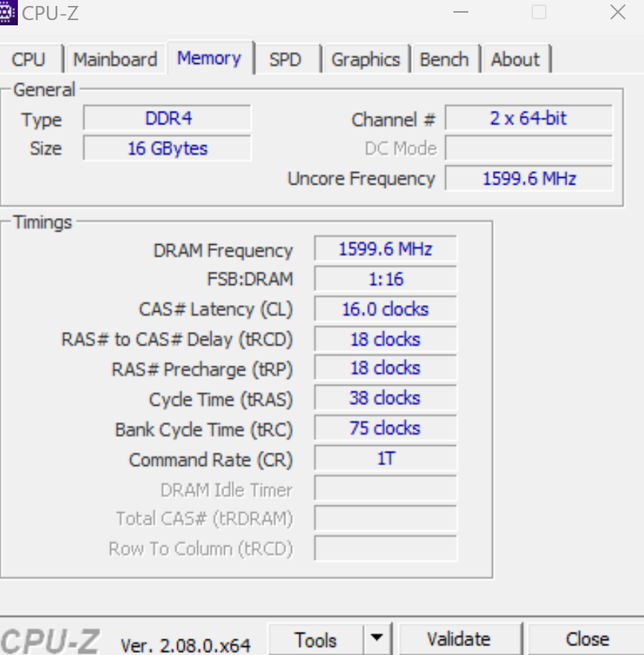Viewport: 644px width, 655px height.
Task: Expand the Tools dropdown arrow
Action: (x=377, y=639)
